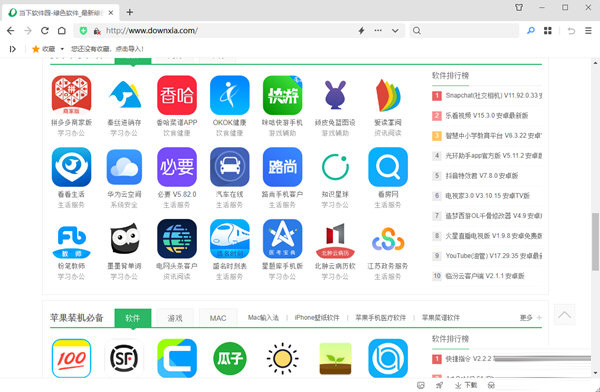Open the 看看生活 eye icon
Image resolution: width=600 pixels, height=392 pixels.
point(71,167)
